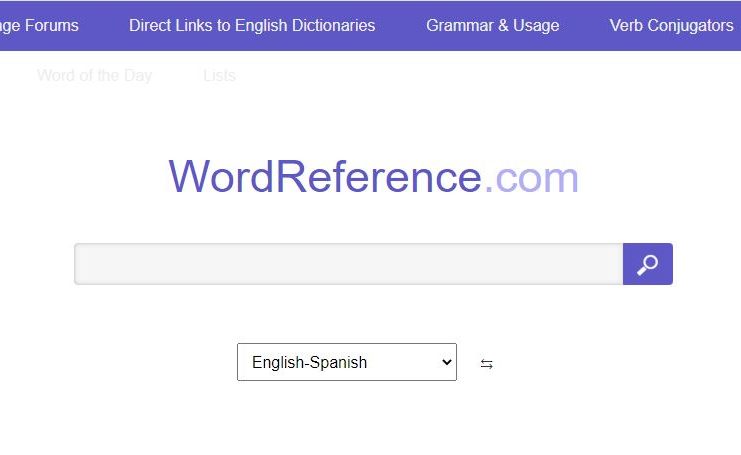This screenshot has height=455, width=741.
Task: Expand the language pair combo box
Action: [346, 362]
